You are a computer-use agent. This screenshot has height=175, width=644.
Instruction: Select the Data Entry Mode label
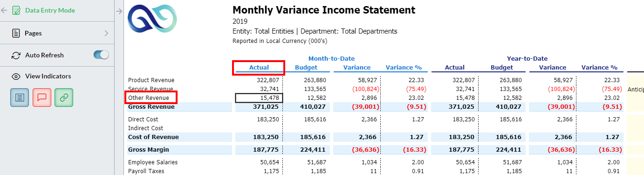[50, 10]
